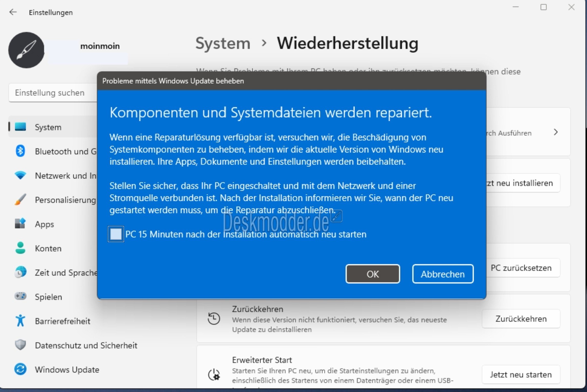Open Zeit und Sprache settings
Viewport: 587px width, 392px height.
click(53, 272)
